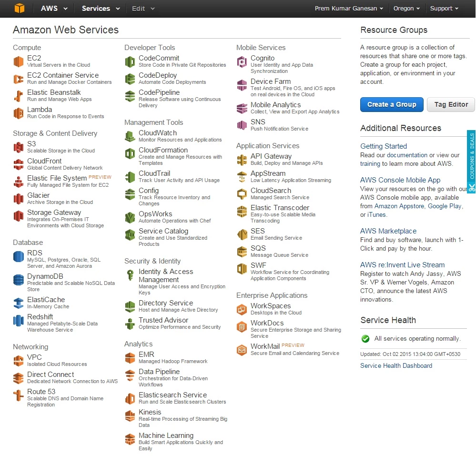476x456 pixels.
Task: Open the Google Play link
Action: point(445,206)
